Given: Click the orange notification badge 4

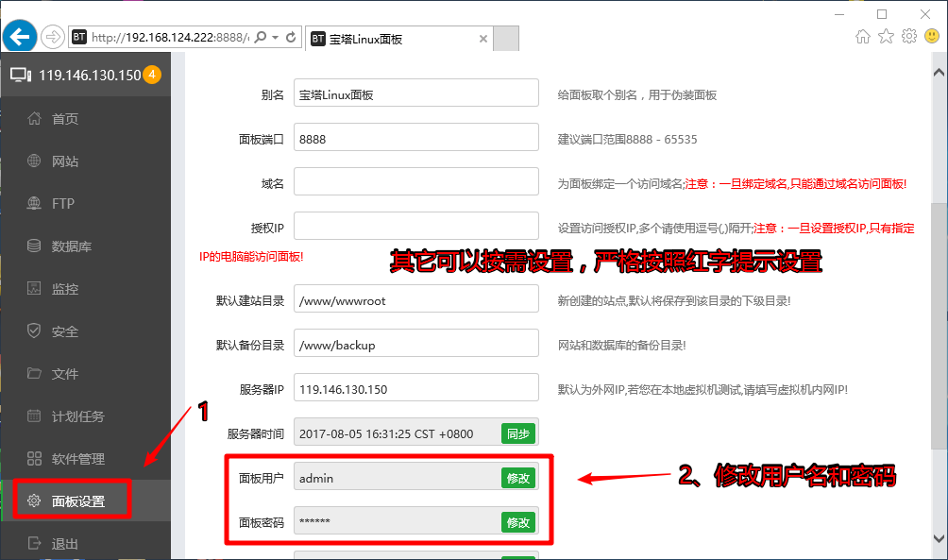Looking at the screenshot, I should [152, 75].
